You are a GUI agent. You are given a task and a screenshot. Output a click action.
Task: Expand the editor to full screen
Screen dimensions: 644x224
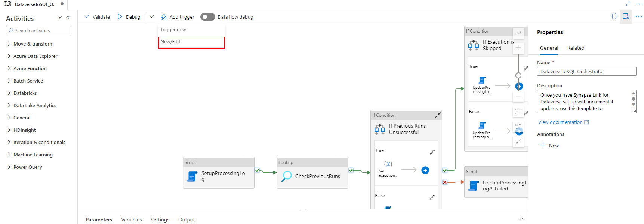628,4
